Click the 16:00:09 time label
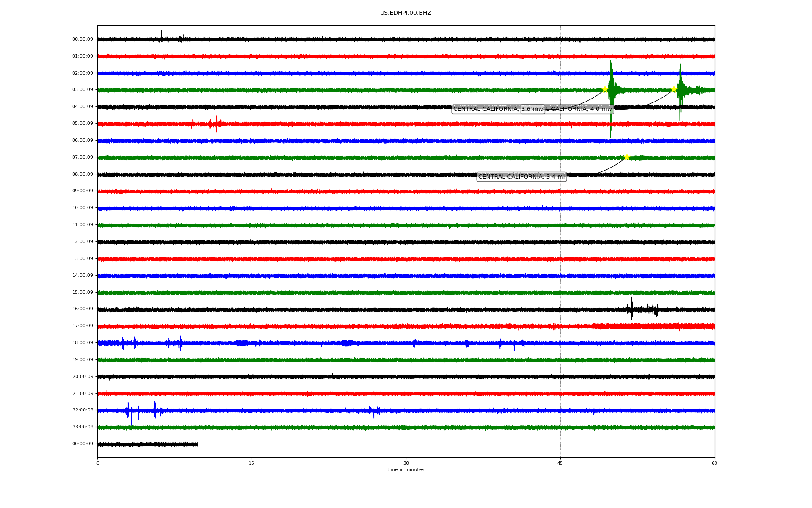The image size is (812, 508). [x=82, y=309]
